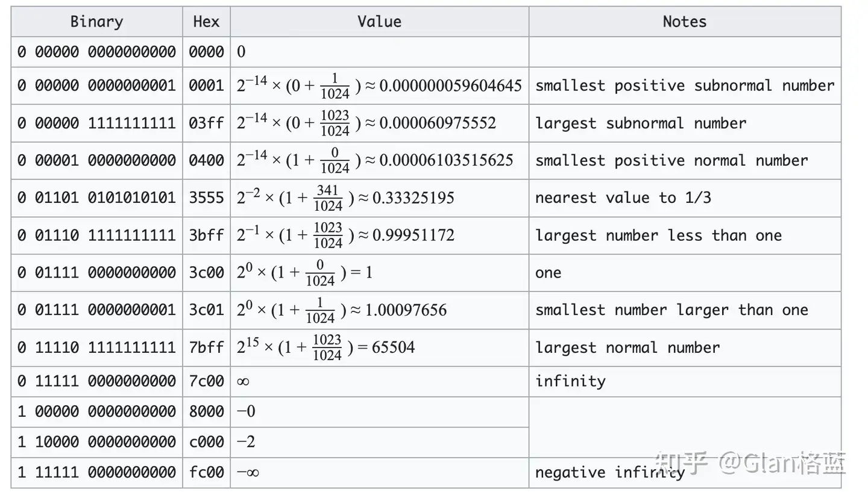Click the hex value 3555
Image resolution: width=868 pixels, height=498 pixels.
tap(206, 198)
